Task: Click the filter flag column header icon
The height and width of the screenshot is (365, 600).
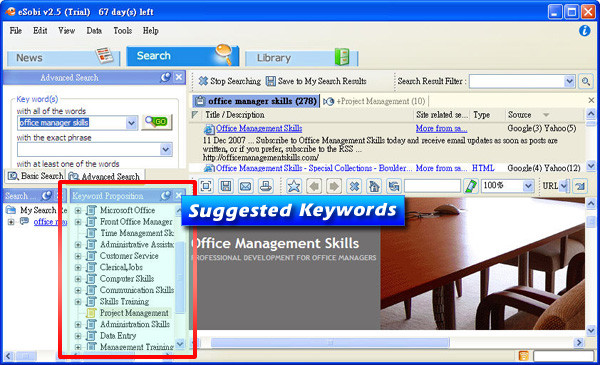Action: (195, 114)
